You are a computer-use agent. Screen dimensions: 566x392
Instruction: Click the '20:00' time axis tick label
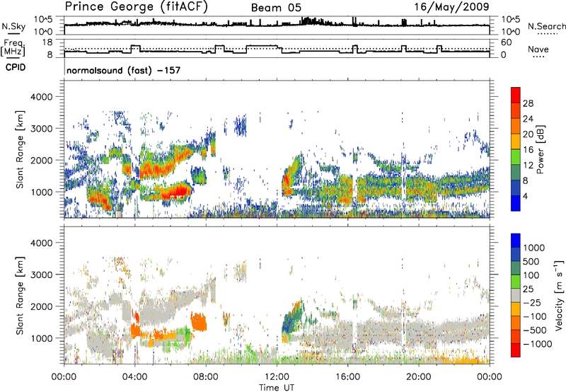[x=419, y=377]
